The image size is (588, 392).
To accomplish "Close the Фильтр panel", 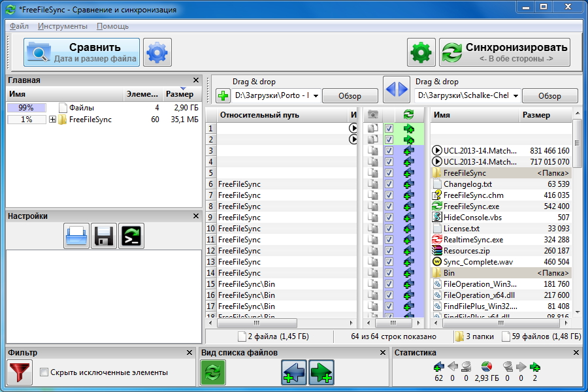I will pos(189,353).
